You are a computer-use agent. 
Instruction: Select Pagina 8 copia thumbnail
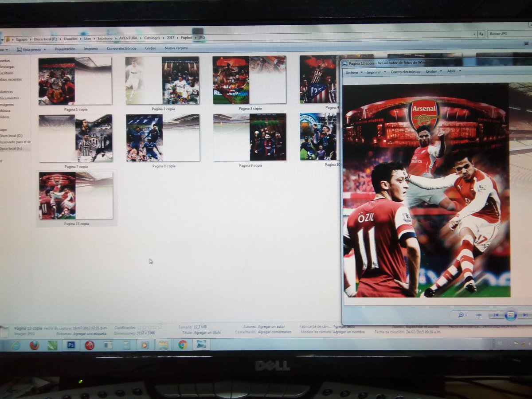(x=163, y=137)
